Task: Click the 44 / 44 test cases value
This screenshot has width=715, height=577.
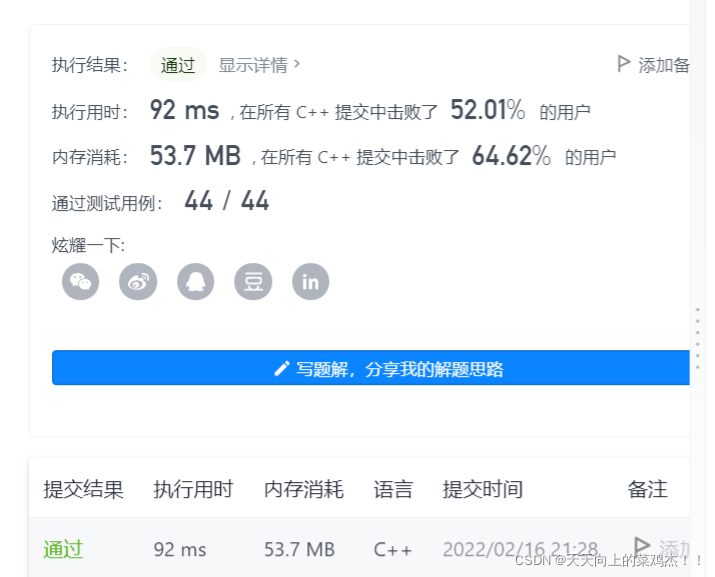Action: click(x=227, y=201)
